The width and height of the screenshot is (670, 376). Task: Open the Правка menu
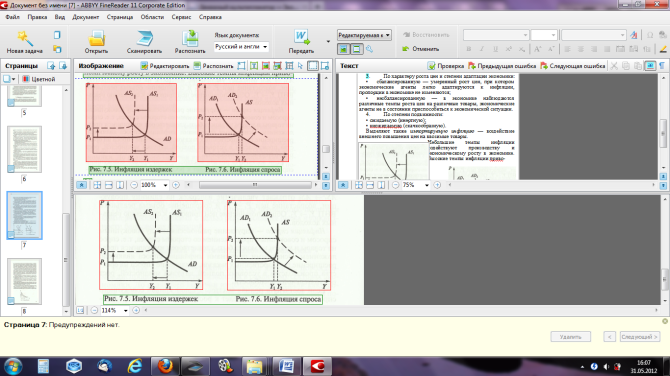click(37, 17)
